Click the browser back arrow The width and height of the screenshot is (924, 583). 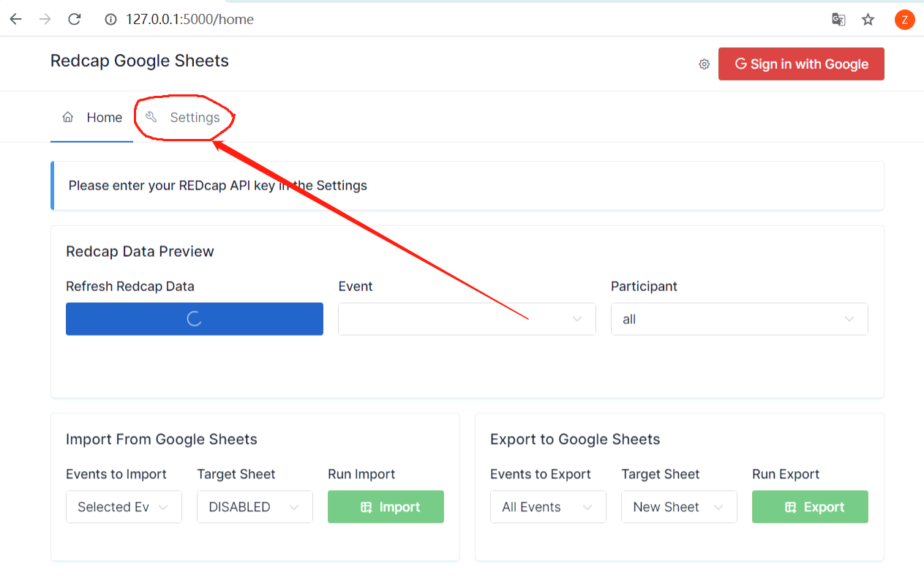[15, 19]
